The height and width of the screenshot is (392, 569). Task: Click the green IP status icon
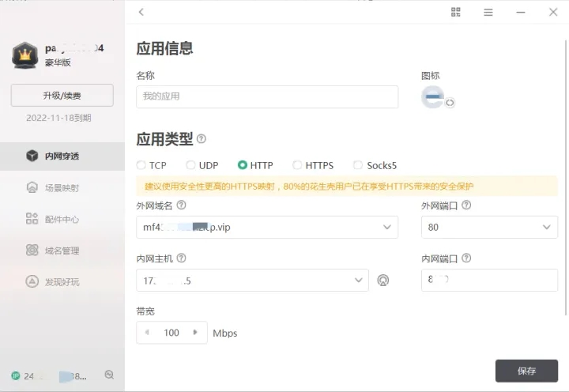(16, 375)
